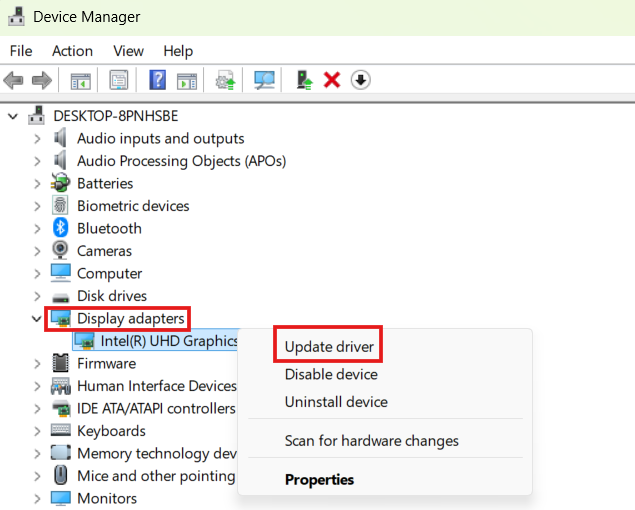
Task: Click the Bluetooth logo icon
Action: [60, 228]
